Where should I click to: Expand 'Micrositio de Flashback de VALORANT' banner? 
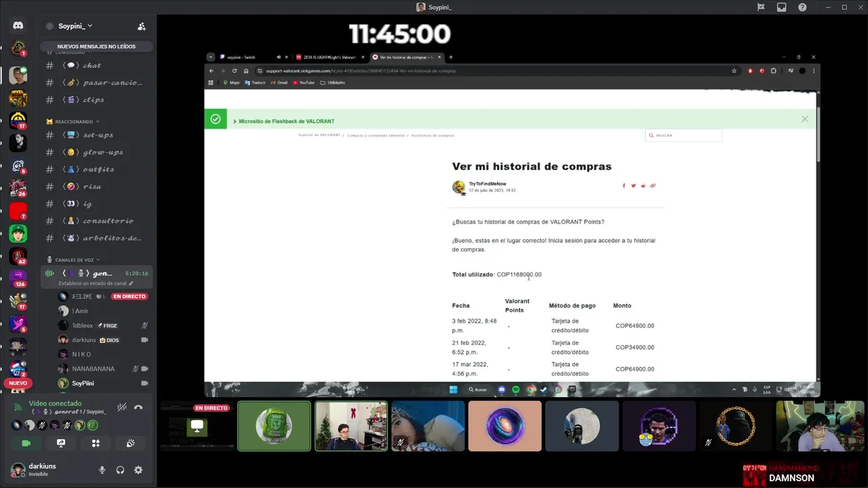(x=283, y=121)
